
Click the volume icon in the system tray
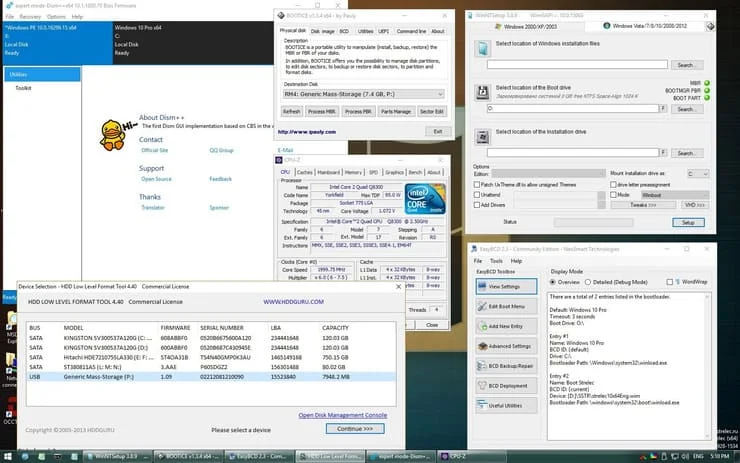pos(684,456)
